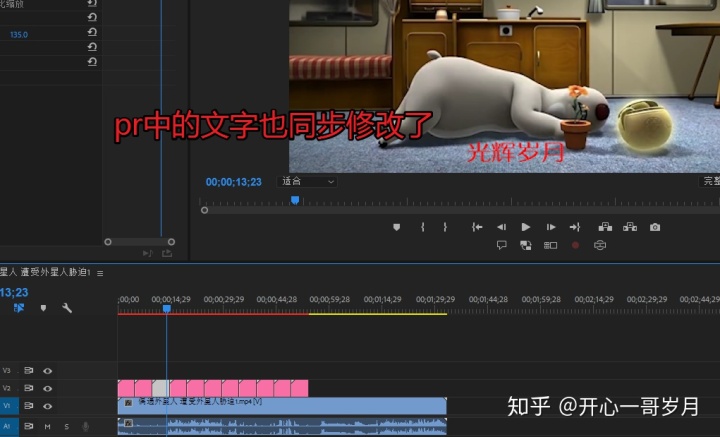Toggle VR video display icon
The image size is (720, 437).
point(600,245)
